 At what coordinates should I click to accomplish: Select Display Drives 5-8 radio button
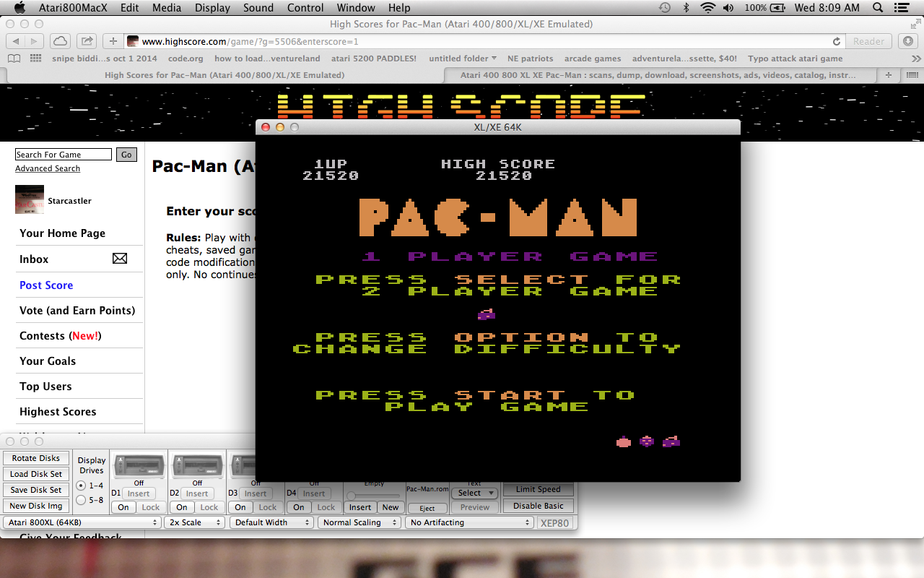pos(81,500)
